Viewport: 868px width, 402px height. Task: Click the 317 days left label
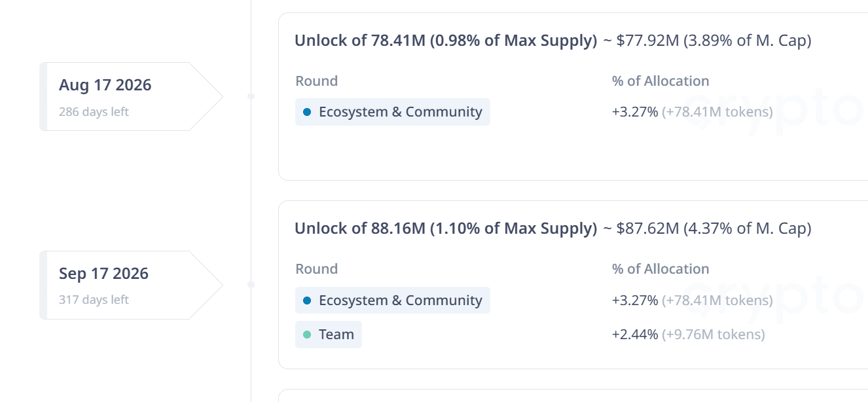[94, 300]
